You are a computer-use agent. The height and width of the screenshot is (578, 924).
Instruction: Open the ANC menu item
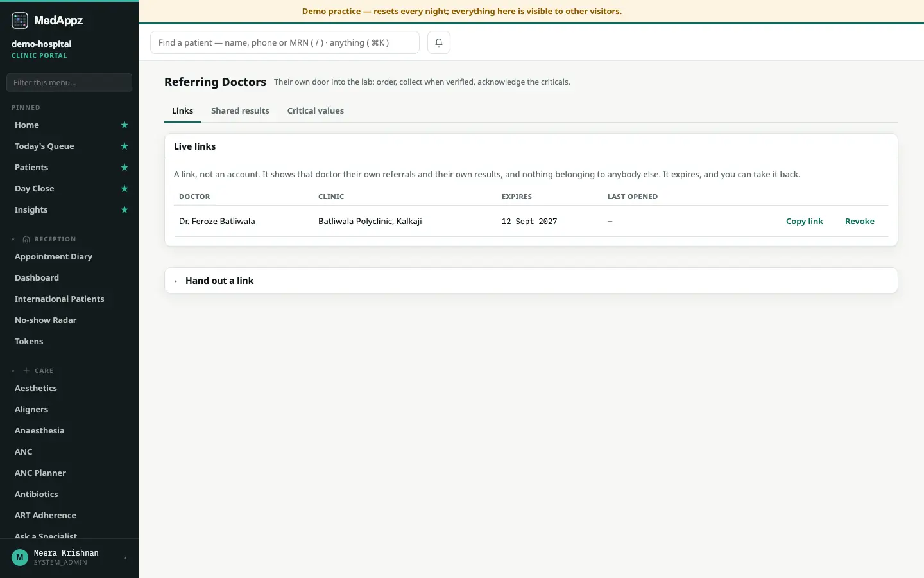click(24, 452)
